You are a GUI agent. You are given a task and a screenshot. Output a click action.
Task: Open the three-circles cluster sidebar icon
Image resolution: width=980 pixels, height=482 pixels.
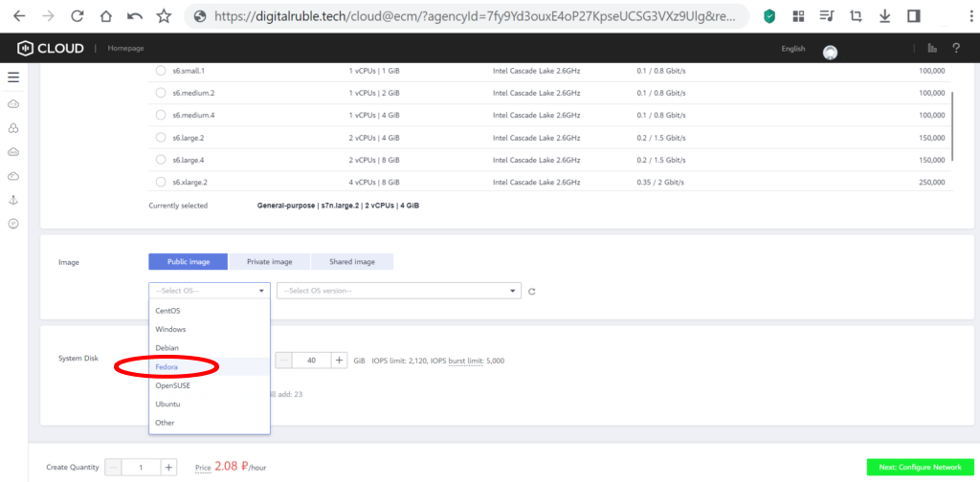tap(13, 128)
